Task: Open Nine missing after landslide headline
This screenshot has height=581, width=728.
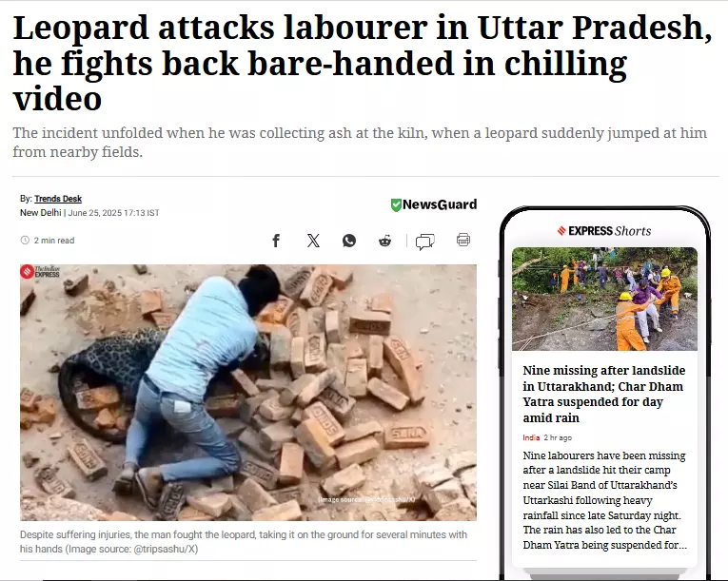Action: pyautogui.click(x=604, y=394)
